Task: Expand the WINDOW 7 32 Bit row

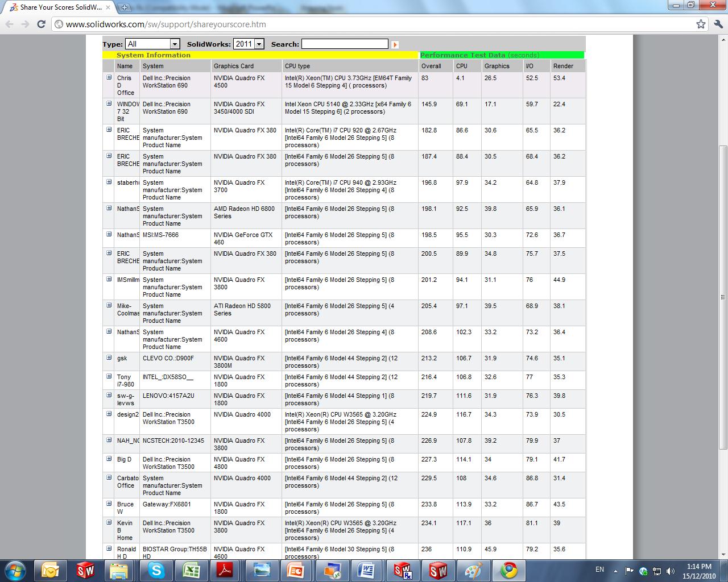Action: coord(109,103)
